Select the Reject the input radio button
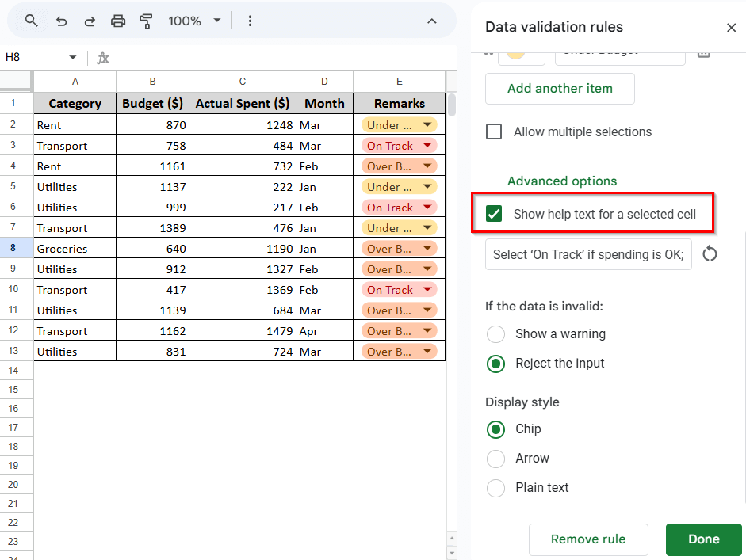 [495, 364]
